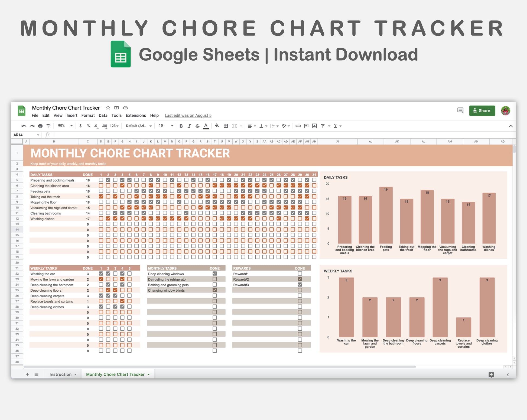Open the Extensions menu

point(136,115)
